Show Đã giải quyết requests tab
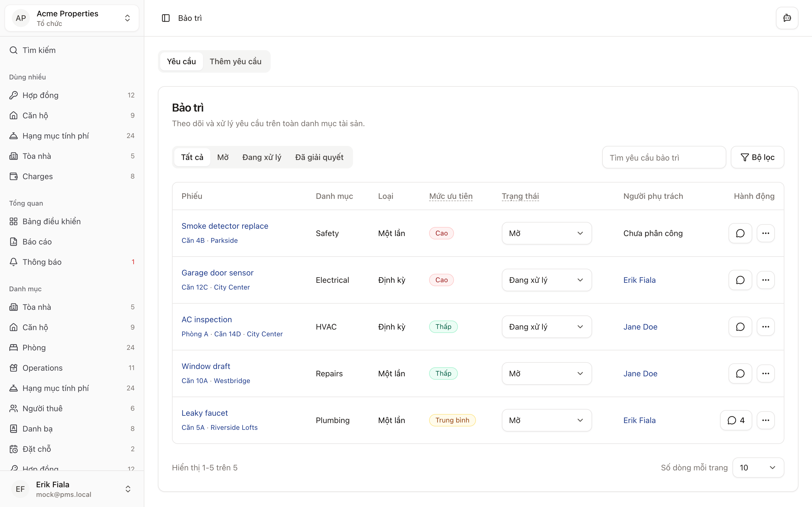This screenshot has height=507, width=812. point(319,157)
